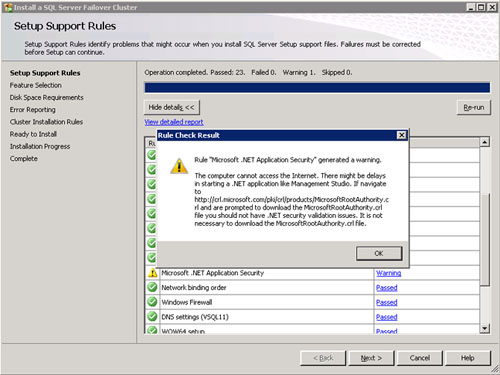Viewport: 500px width, 375px height.
Task: Select Network binding order rule row
Action: click(313, 288)
